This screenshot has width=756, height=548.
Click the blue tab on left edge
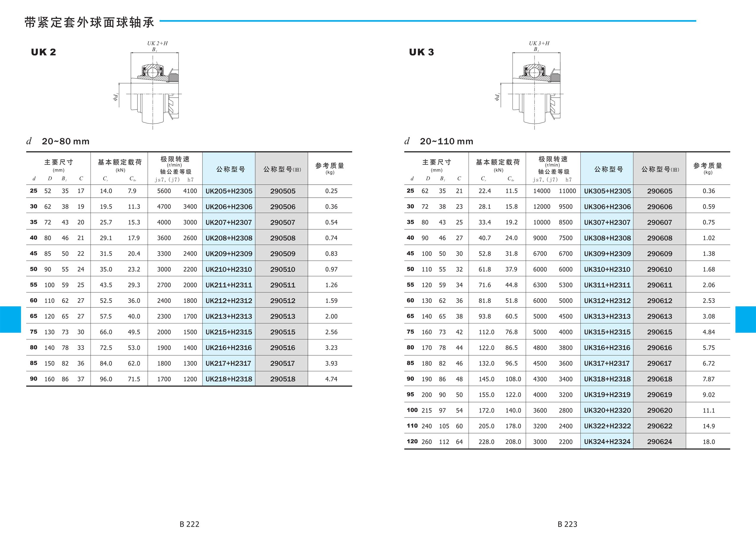(10, 319)
